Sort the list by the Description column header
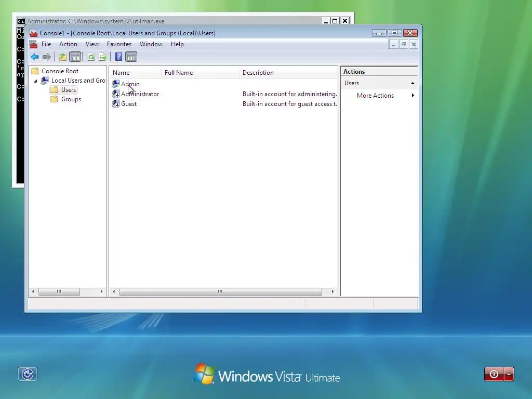Viewport: 532px width, 399px height. click(288, 73)
